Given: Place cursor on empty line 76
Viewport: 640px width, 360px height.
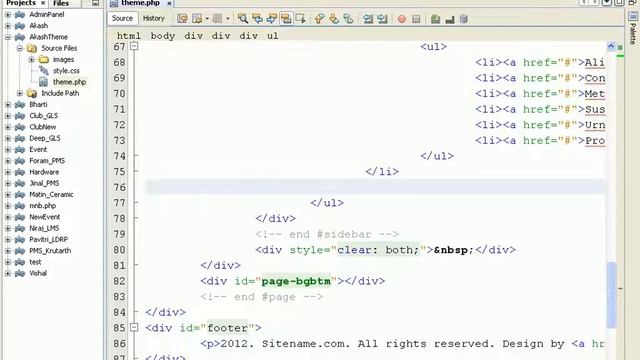Looking at the screenshot, I should pyautogui.click(x=375, y=187).
